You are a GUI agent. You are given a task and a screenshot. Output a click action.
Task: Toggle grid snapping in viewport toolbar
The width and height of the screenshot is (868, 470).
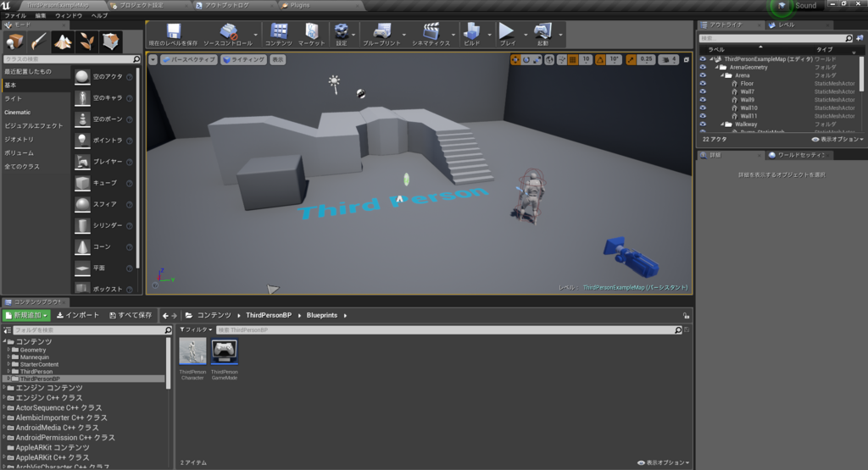tap(573, 60)
